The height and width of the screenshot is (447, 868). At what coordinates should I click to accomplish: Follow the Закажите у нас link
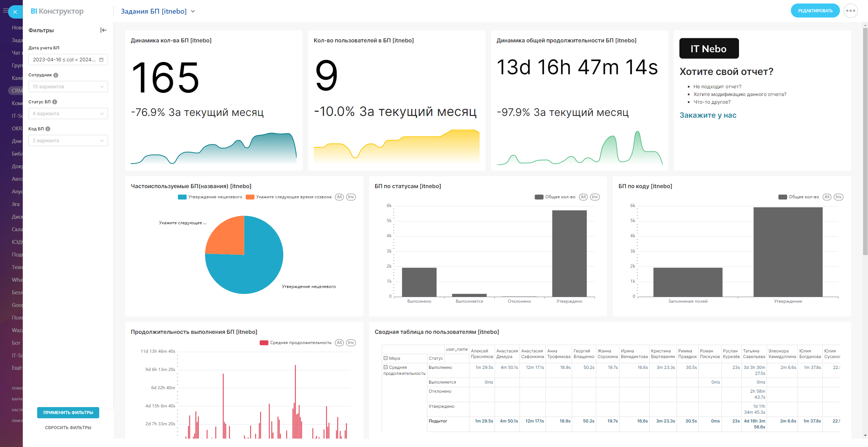pyautogui.click(x=707, y=115)
